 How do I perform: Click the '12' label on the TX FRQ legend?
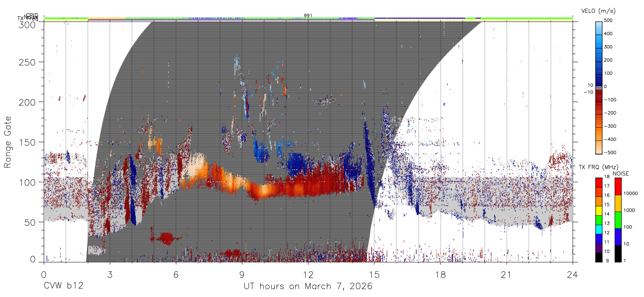click(606, 232)
